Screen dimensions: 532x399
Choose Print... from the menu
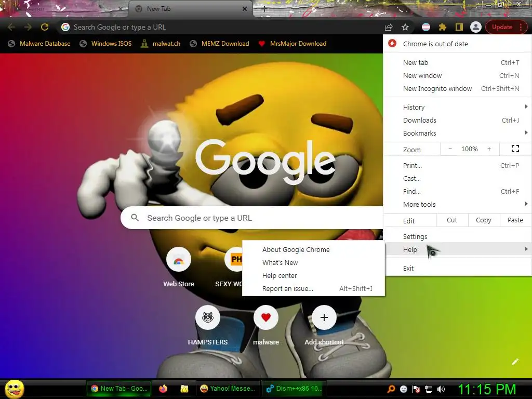click(x=457, y=166)
